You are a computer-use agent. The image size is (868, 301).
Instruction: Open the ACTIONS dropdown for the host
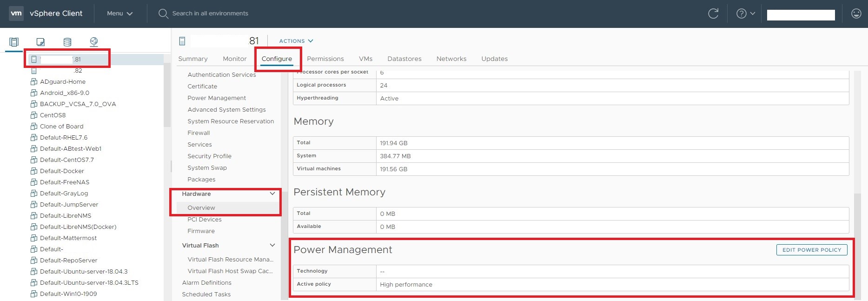point(296,41)
